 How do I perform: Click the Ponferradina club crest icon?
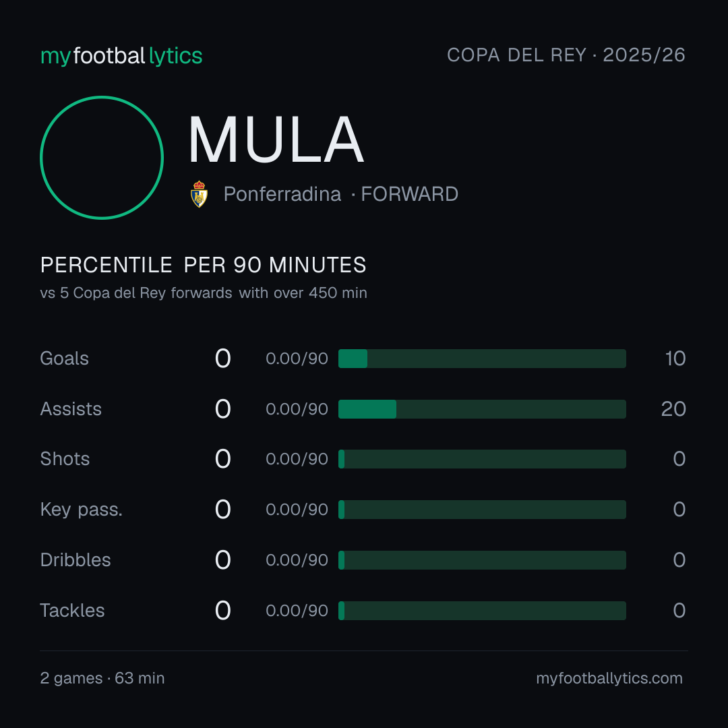(x=199, y=194)
